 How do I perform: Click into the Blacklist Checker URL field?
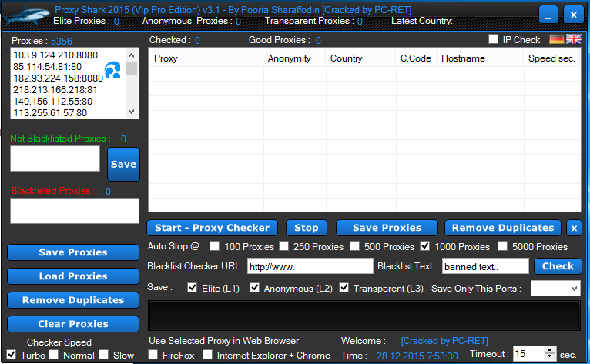pyautogui.click(x=310, y=266)
